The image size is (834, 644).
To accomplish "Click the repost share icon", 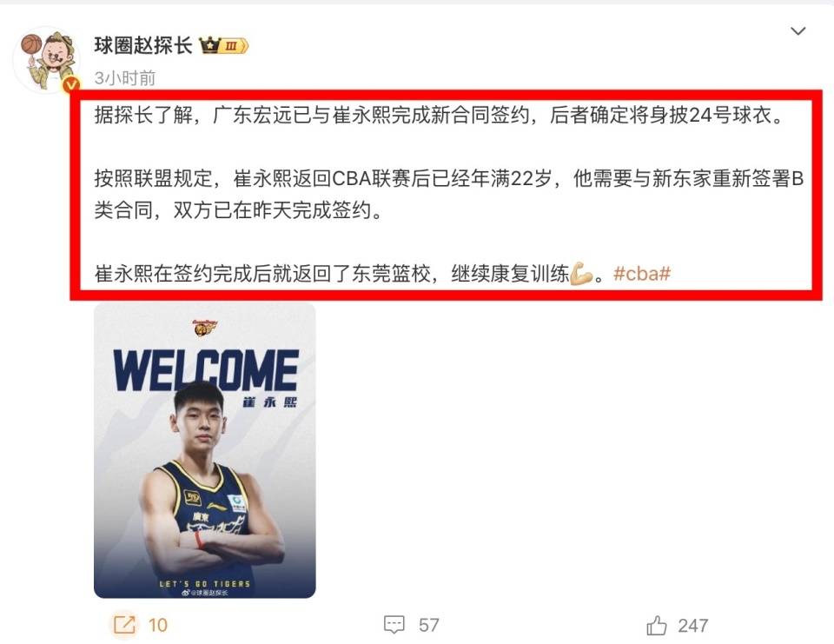I will (x=124, y=624).
